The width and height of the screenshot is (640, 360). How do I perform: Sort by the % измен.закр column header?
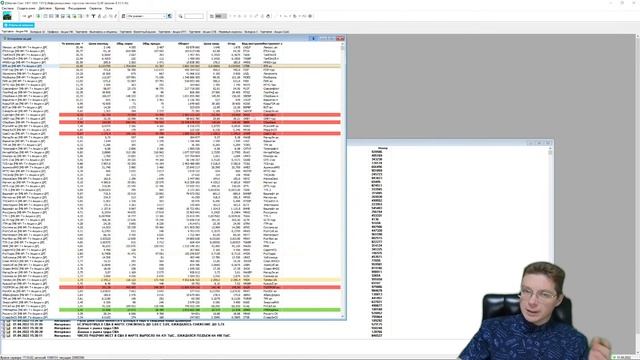tap(72, 43)
